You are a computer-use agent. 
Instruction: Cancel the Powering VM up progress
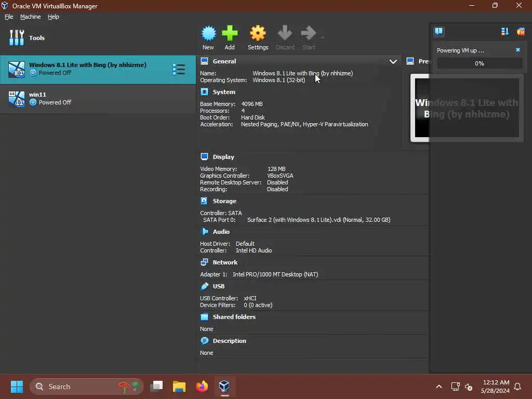click(x=518, y=50)
